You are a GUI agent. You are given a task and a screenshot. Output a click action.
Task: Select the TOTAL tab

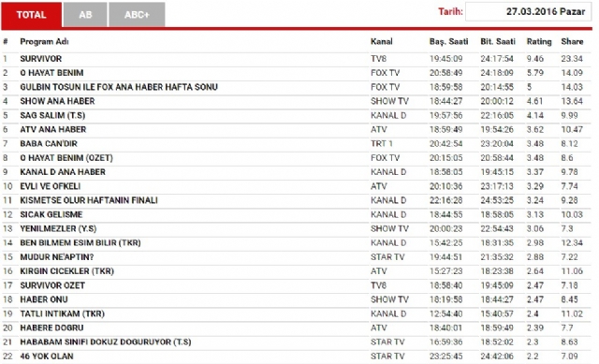(x=31, y=15)
